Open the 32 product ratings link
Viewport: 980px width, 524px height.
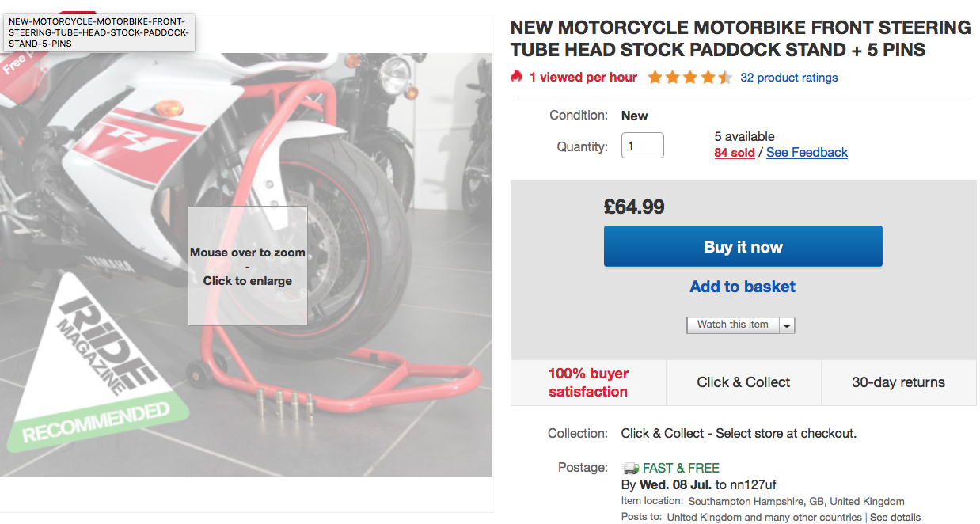pos(788,78)
